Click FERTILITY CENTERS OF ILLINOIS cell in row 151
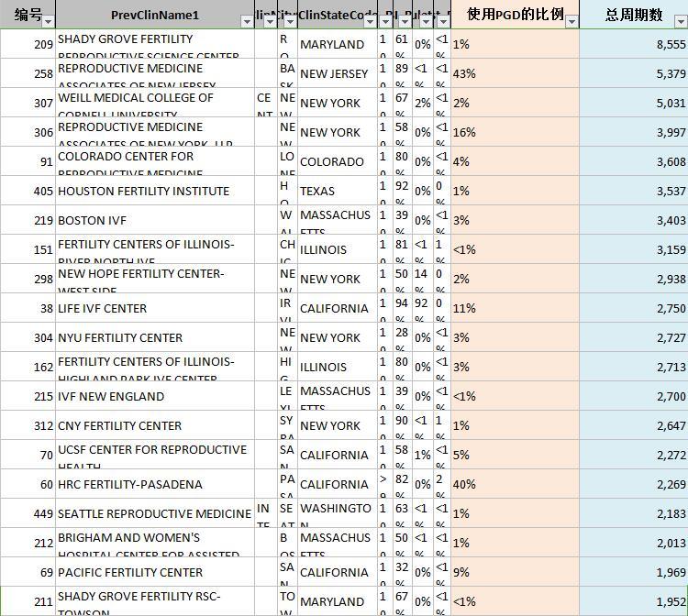Viewport: 688px width, 616px height. pos(155,249)
